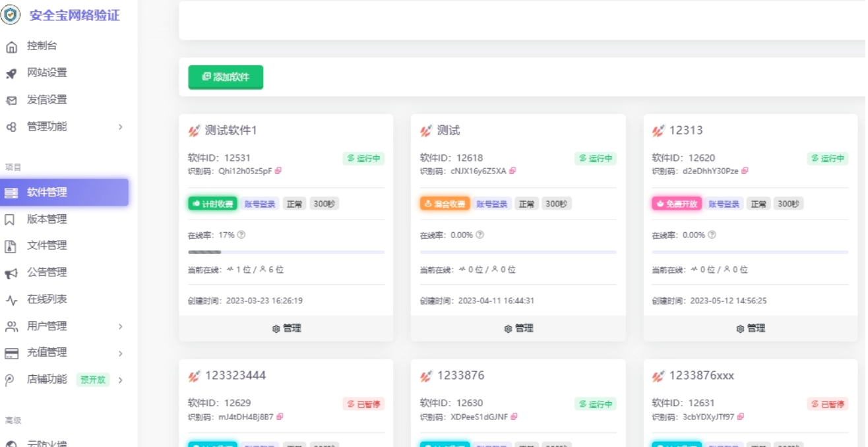Image resolution: width=868 pixels, height=447 pixels.
Task: Click 账号登录 tag on 测试软件1 card
Action: pyautogui.click(x=260, y=204)
